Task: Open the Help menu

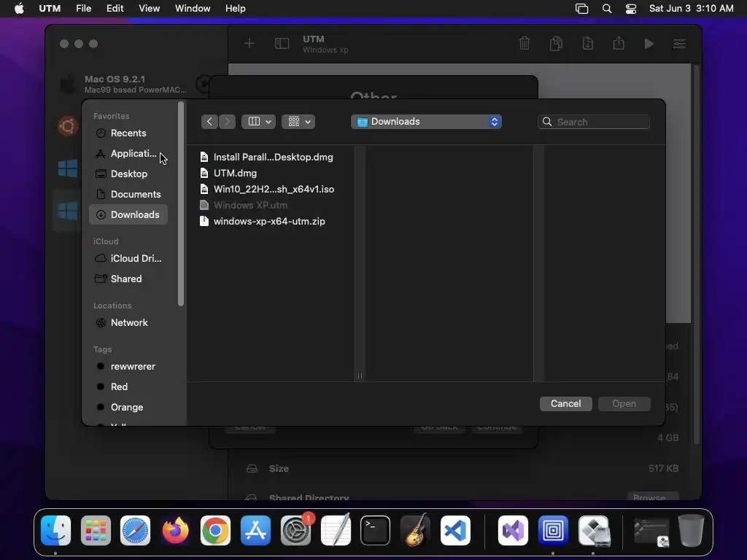Action: pyautogui.click(x=236, y=9)
